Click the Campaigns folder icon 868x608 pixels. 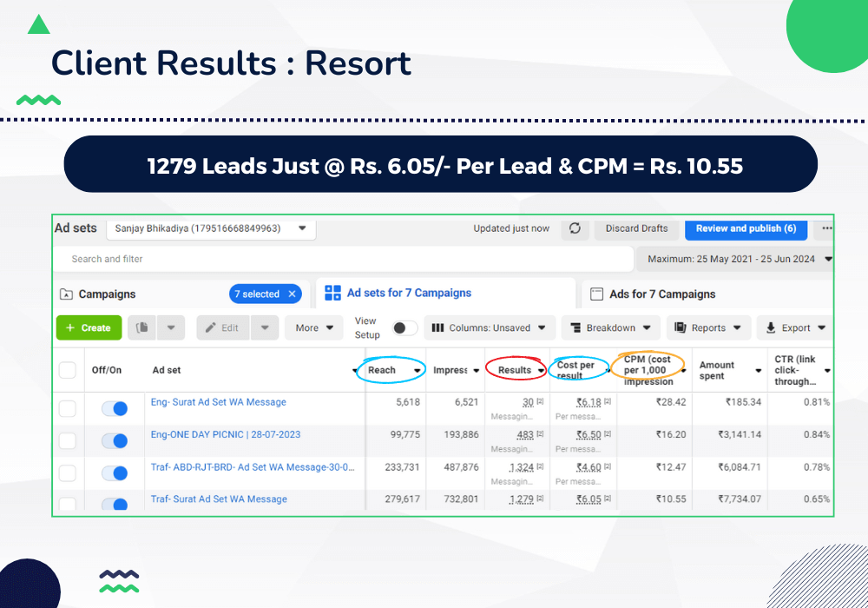(x=66, y=294)
